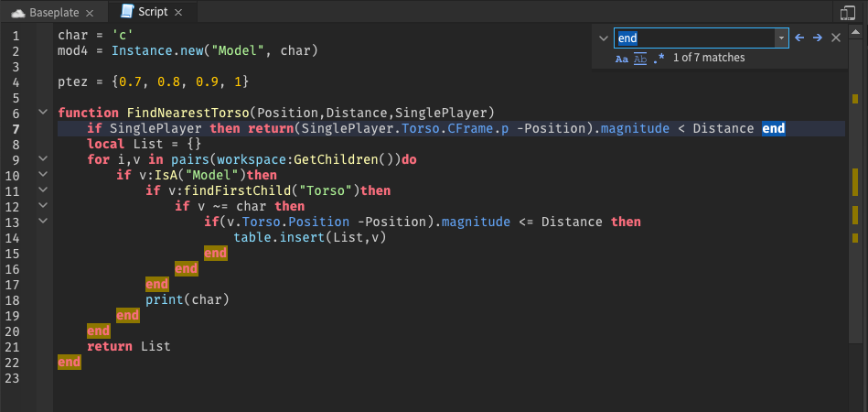Click 'Instance.new' on line 2
This screenshot has height=412, width=868.
[x=157, y=51]
